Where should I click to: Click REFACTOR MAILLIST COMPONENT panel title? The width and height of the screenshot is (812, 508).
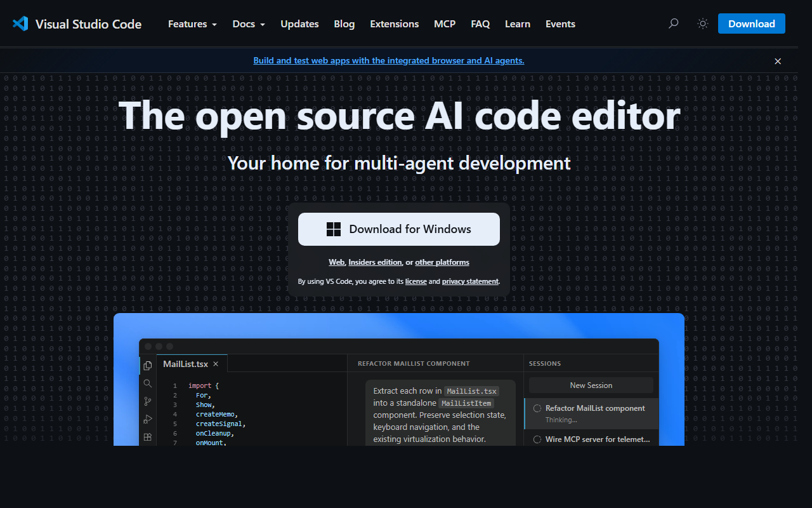[x=414, y=364]
